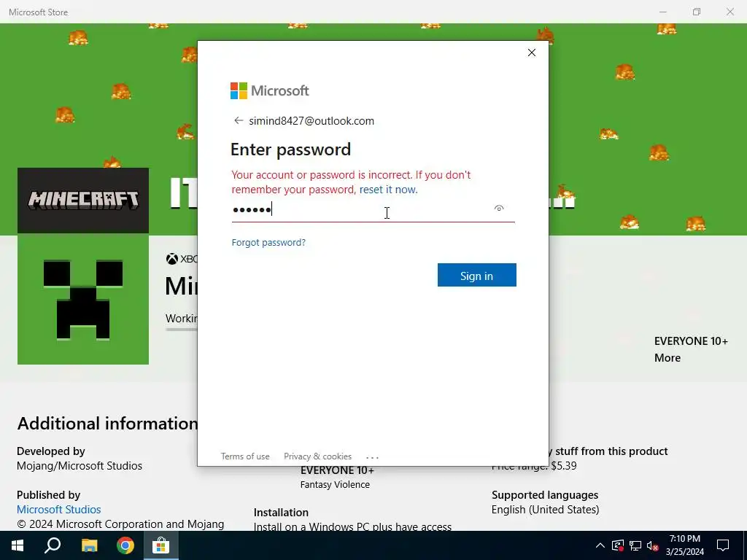Click the 'reset it now' link
The height and width of the screenshot is (560, 747).
(x=388, y=190)
